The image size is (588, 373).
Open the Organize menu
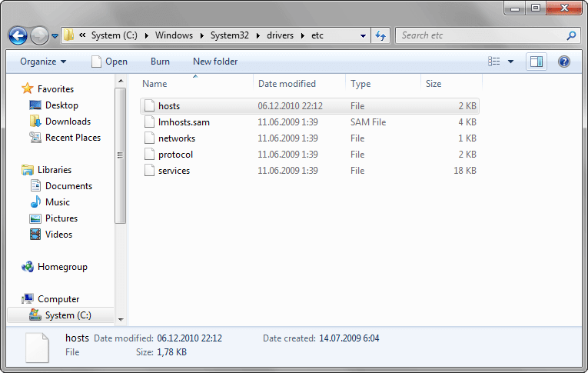point(43,62)
